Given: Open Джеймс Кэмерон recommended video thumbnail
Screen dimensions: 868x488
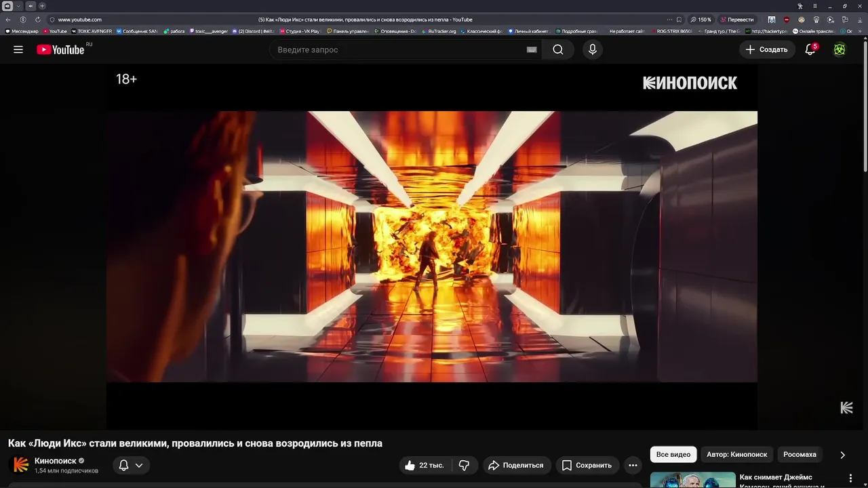Looking at the screenshot, I should (x=692, y=480).
